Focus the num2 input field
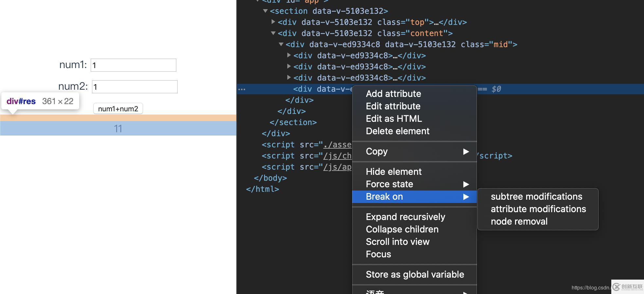The width and height of the screenshot is (644, 294). pyautogui.click(x=135, y=87)
